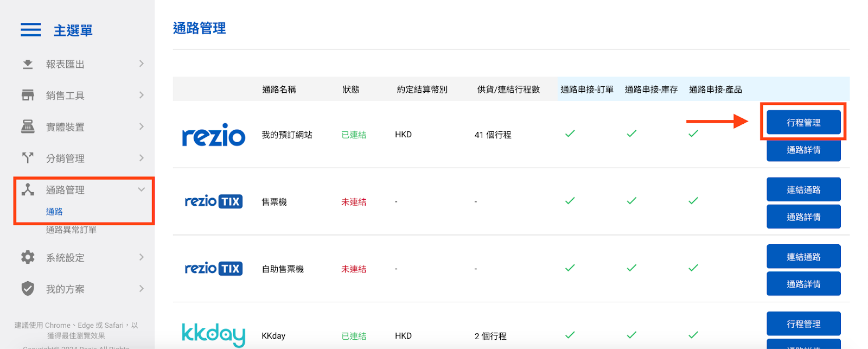Click 行程管理 button for KKday
This screenshot has height=349, width=868.
tap(803, 323)
